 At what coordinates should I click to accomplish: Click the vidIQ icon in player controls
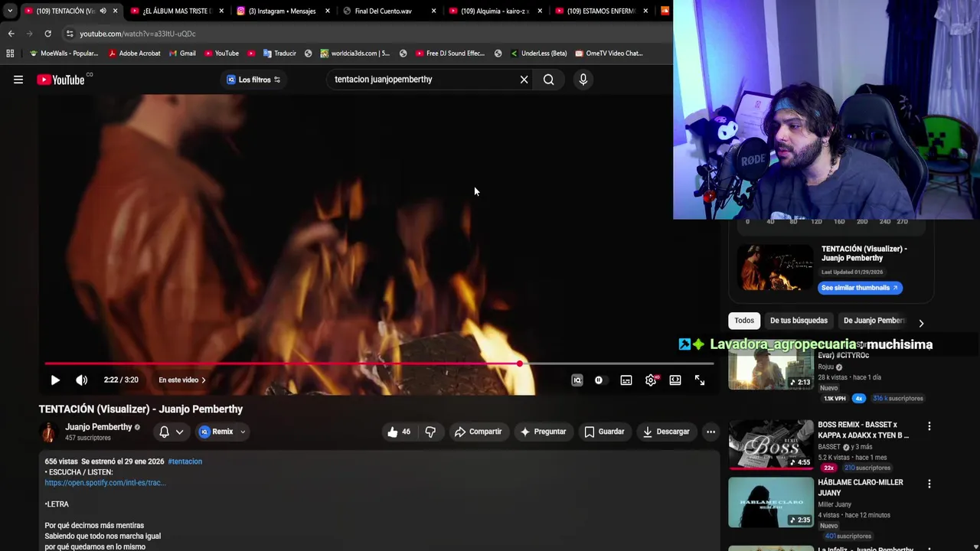point(577,380)
